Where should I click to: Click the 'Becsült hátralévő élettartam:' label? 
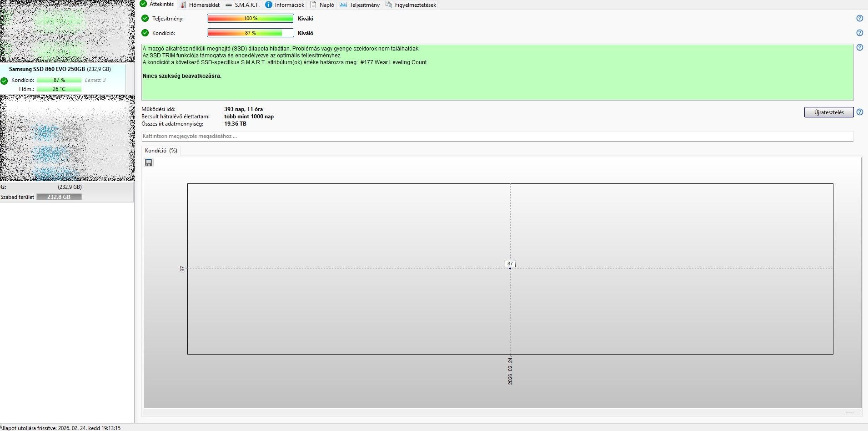pos(176,117)
